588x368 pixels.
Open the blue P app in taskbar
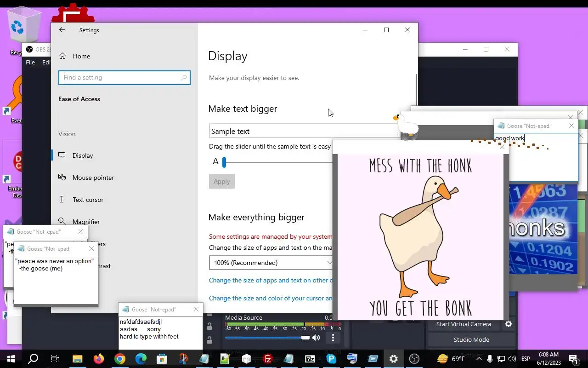[331, 359]
